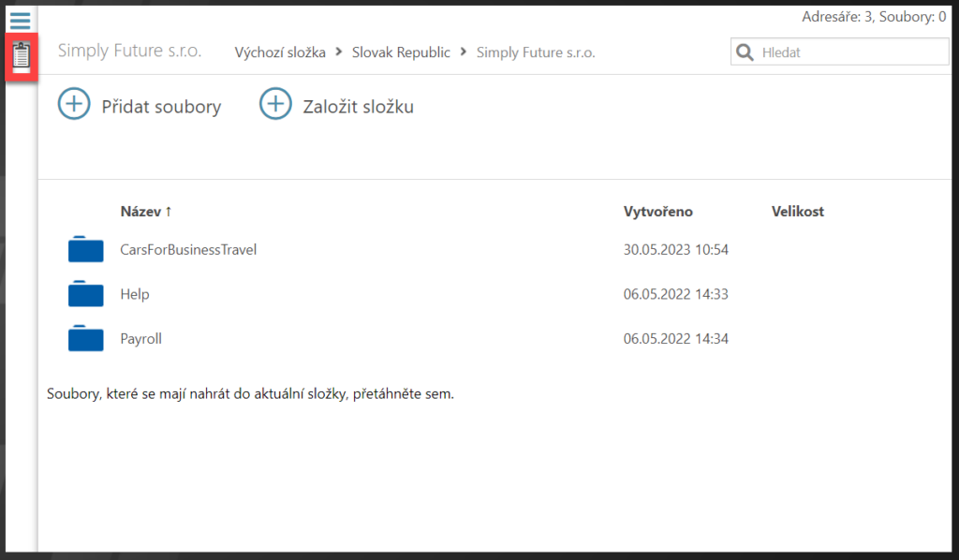This screenshot has width=959, height=560.
Task: Select the Help folder name
Action: pos(135,294)
